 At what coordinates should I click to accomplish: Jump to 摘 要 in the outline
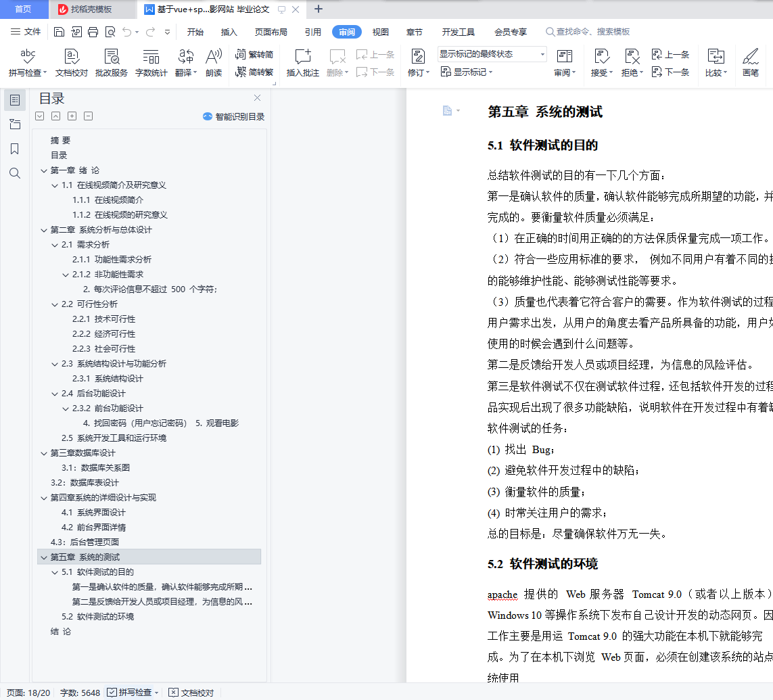61,141
